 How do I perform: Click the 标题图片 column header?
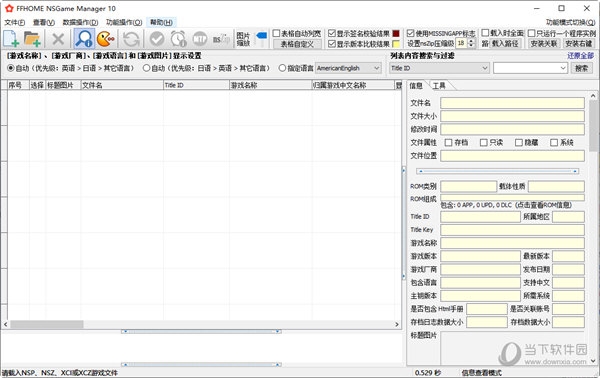pyautogui.click(x=63, y=85)
